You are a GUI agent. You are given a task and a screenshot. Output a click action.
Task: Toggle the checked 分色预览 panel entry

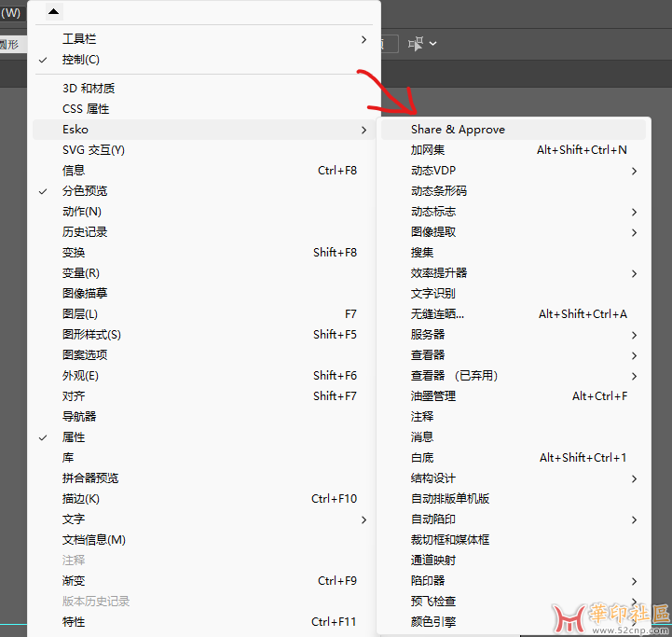point(204,191)
